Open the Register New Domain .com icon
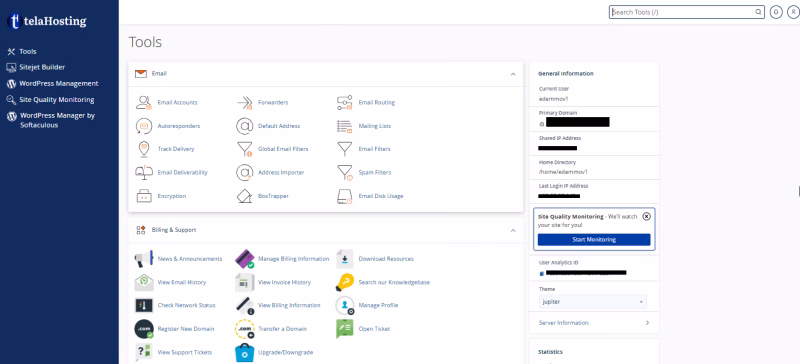This screenshot has height=364, width=800. 144,329
